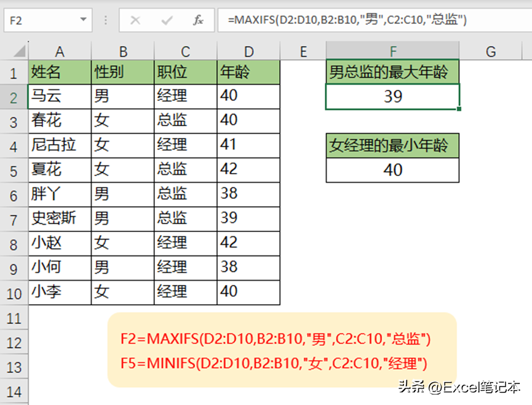Viewport: 532px width, 405px height.
Task: Click the Name Box showing F2
Action: point(48,20)
